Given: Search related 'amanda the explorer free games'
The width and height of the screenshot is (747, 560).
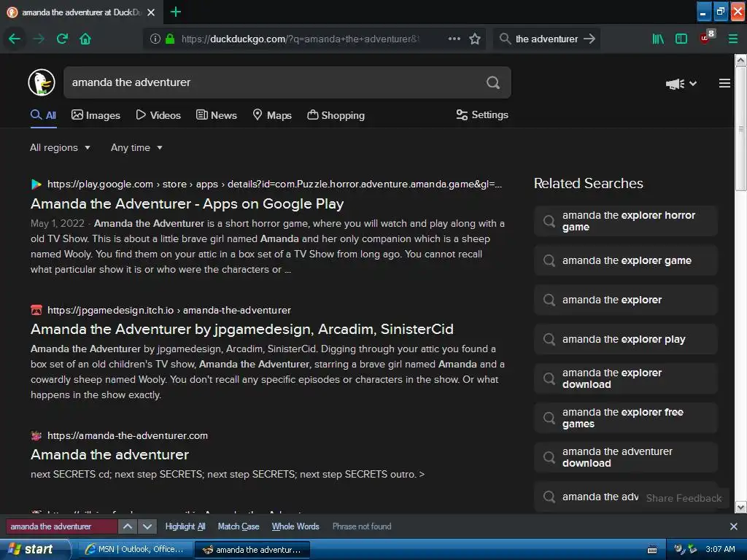Looking at the screenshot, I should (x=625, y=418).
